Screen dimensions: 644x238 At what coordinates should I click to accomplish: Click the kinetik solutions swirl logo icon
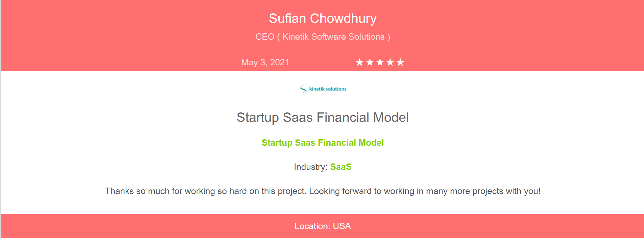coord(303,89)
